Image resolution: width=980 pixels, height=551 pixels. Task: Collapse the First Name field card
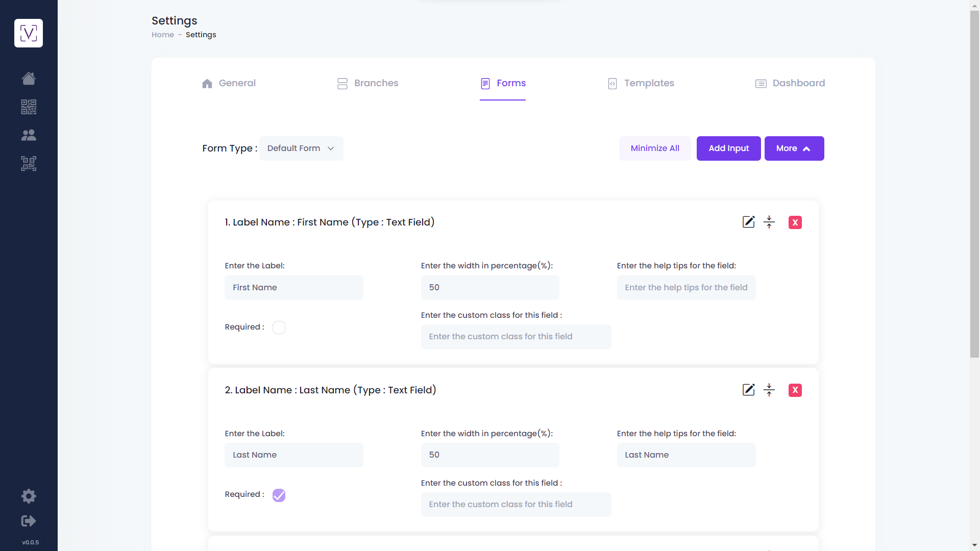coord(769,222)
